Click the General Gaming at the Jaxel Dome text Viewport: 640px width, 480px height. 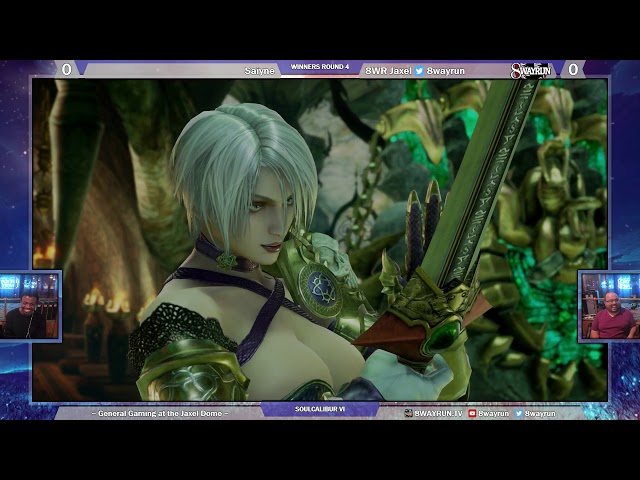(160, 413)
